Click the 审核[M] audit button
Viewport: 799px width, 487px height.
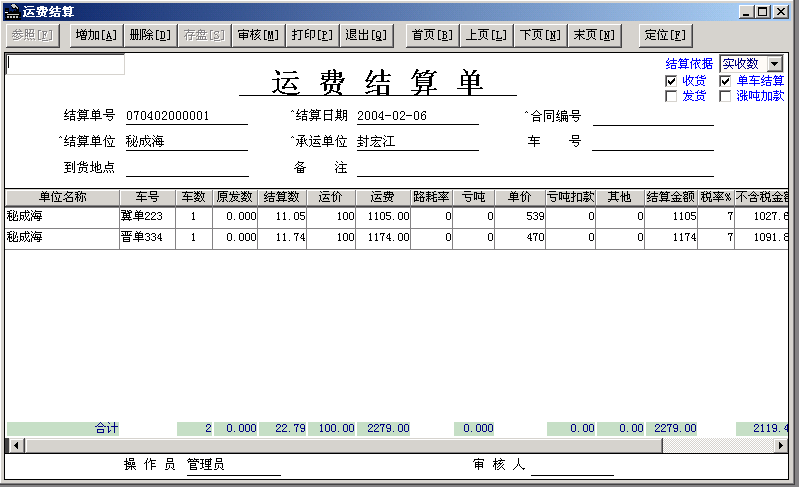(x=258, y=35)
